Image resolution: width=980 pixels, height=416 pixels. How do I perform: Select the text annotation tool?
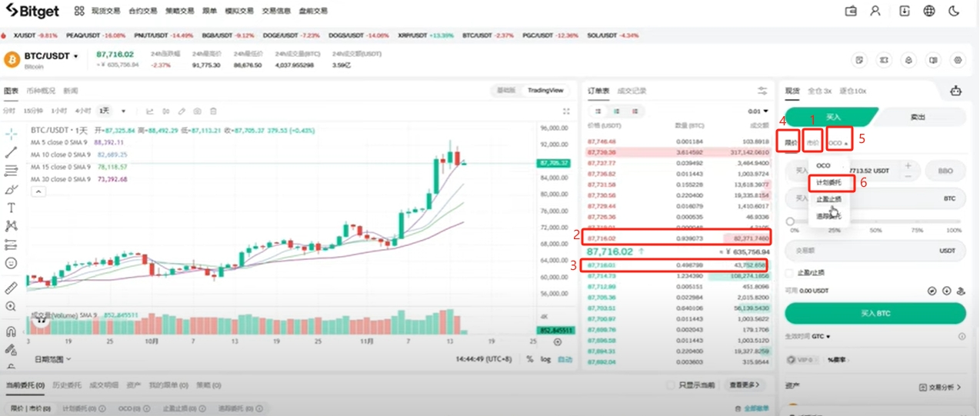(11, 208)
